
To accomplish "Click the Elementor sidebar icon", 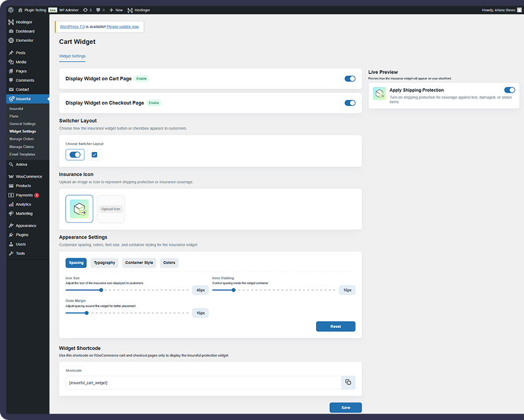I will [x=11, y=41].
